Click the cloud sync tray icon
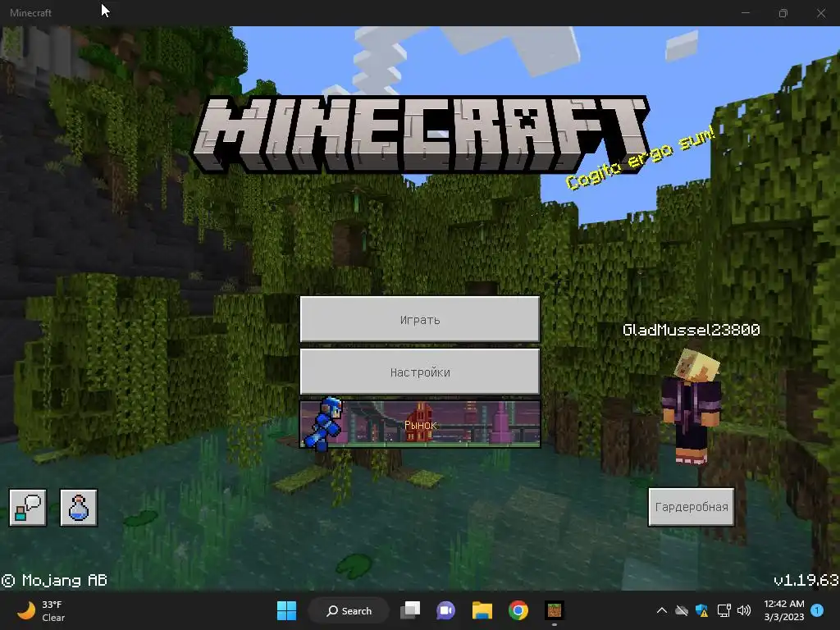Viewport: 840px width, 630px height. (682, 610)
